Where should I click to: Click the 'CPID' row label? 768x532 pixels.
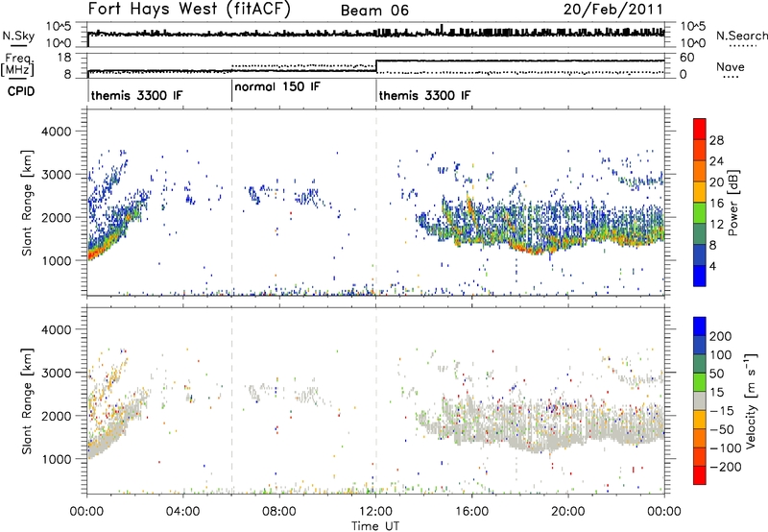pyautogui.click(x=21, y=91)
